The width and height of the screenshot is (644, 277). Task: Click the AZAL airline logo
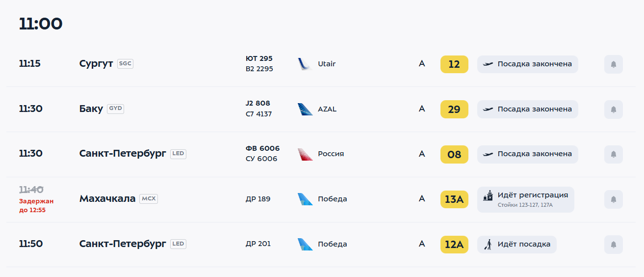[305, 109]
